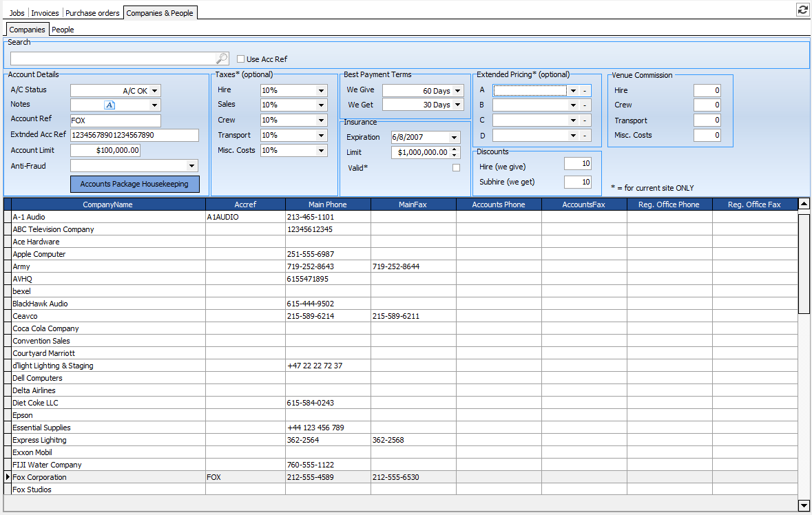Screen dimensions: 812x515
Task: Tick the insurance Valid checkbox
Action: (456, 167)
